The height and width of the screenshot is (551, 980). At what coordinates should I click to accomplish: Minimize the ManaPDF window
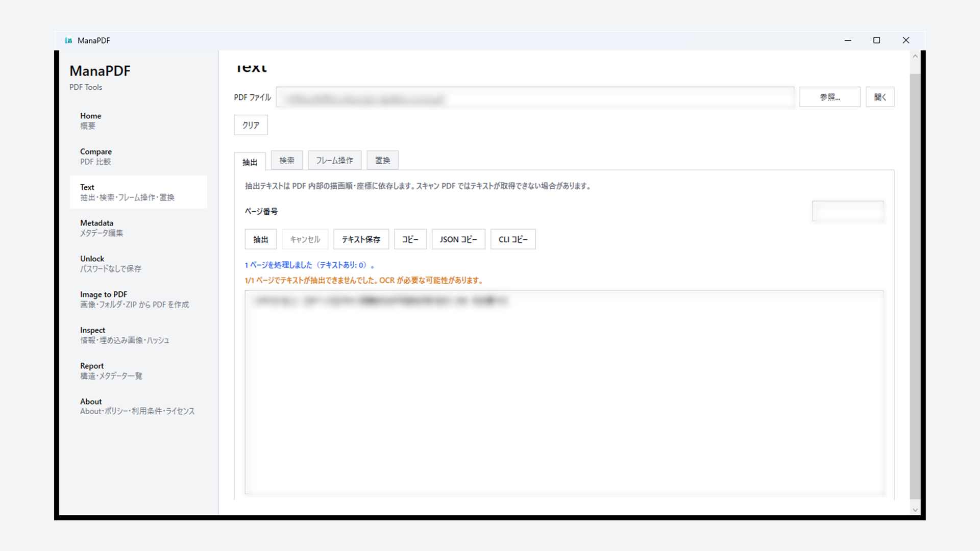[x=848, y=40]
